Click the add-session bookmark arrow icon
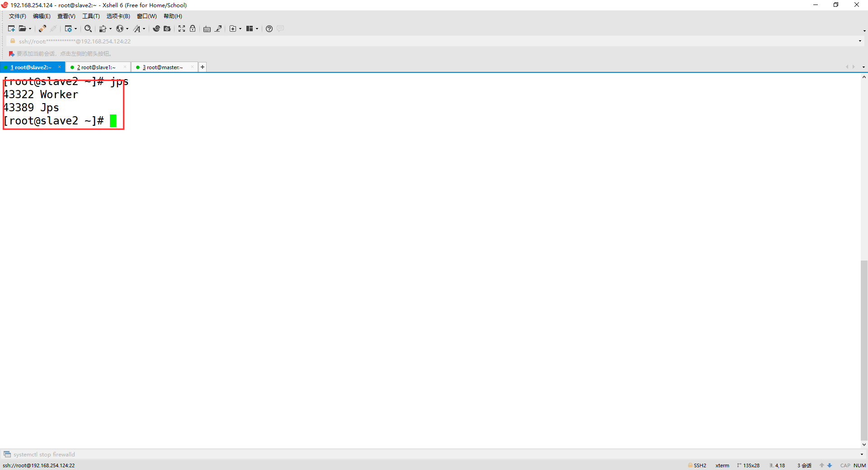The width and height of the screenshot is (868, 470). (x=12, y=54)
